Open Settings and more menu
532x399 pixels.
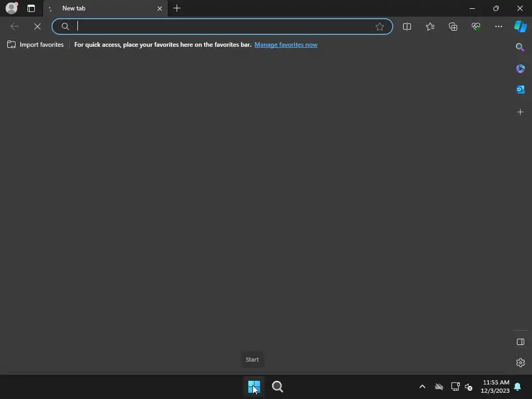(498, 26)
